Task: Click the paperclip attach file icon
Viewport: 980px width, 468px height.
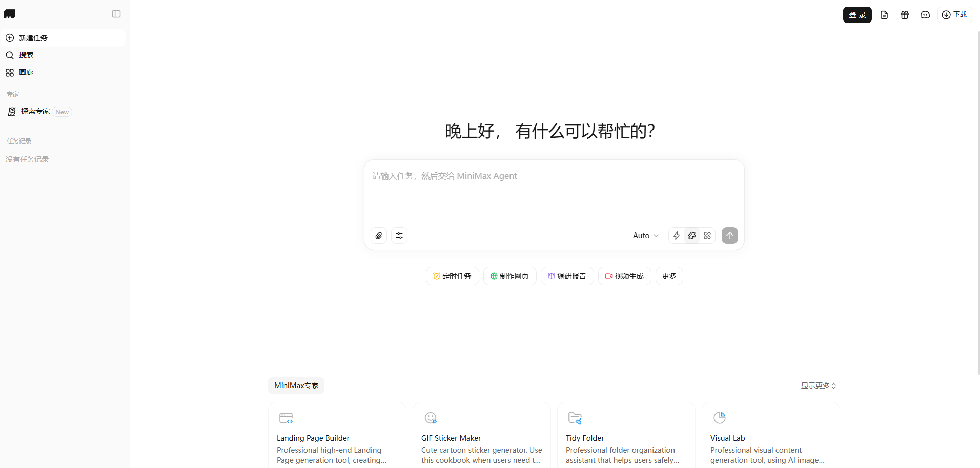Action: point(379,236)
